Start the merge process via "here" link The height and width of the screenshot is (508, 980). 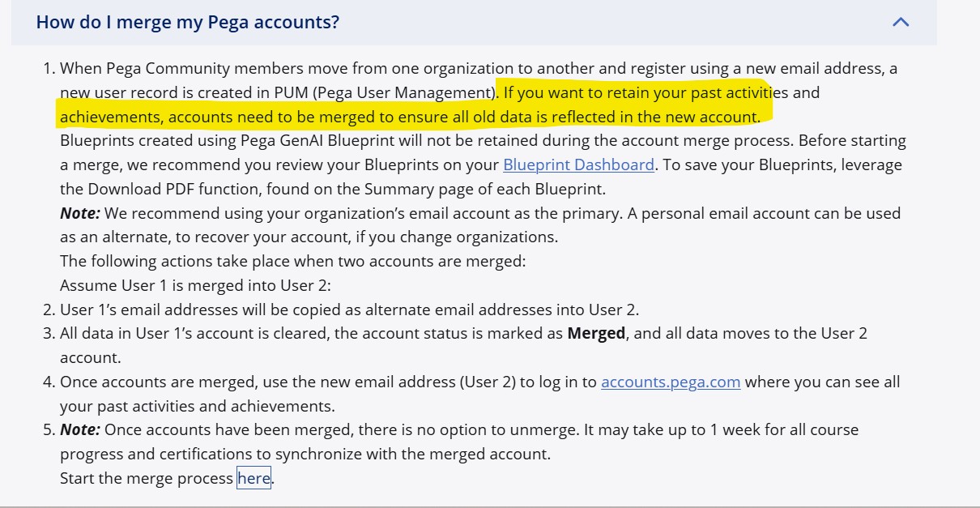[x=254, y=478]
